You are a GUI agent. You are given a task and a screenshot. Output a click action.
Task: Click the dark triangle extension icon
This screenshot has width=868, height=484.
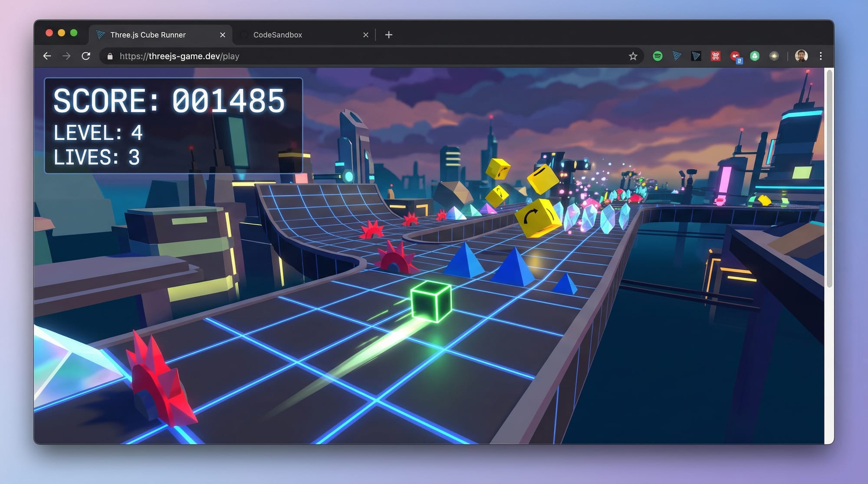696,56
